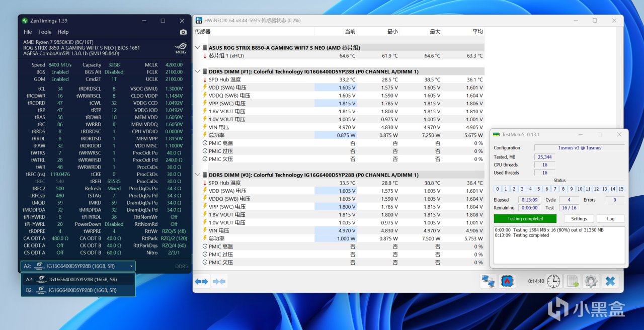Viewport: 644px width, 330px height.
Task: Open HWiNFO sensor settings via gear icon
Action: tap(591, 281)
